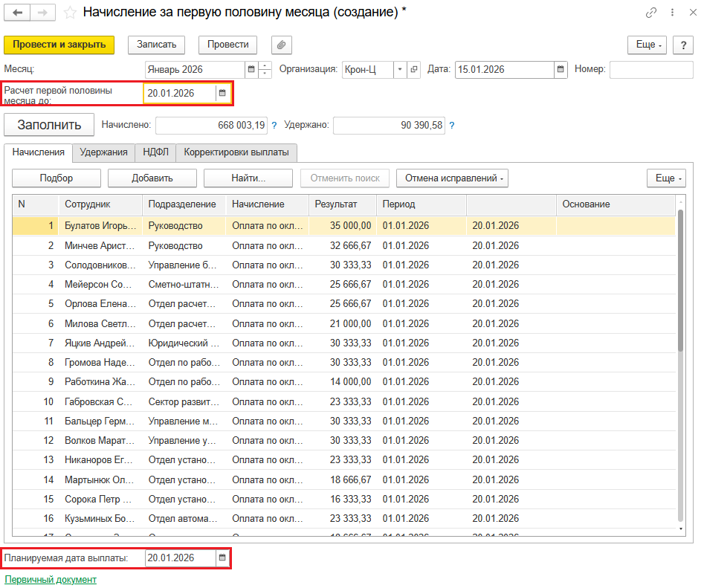
Task: Open the selected Организация with open icon
Action: point(414,69)
